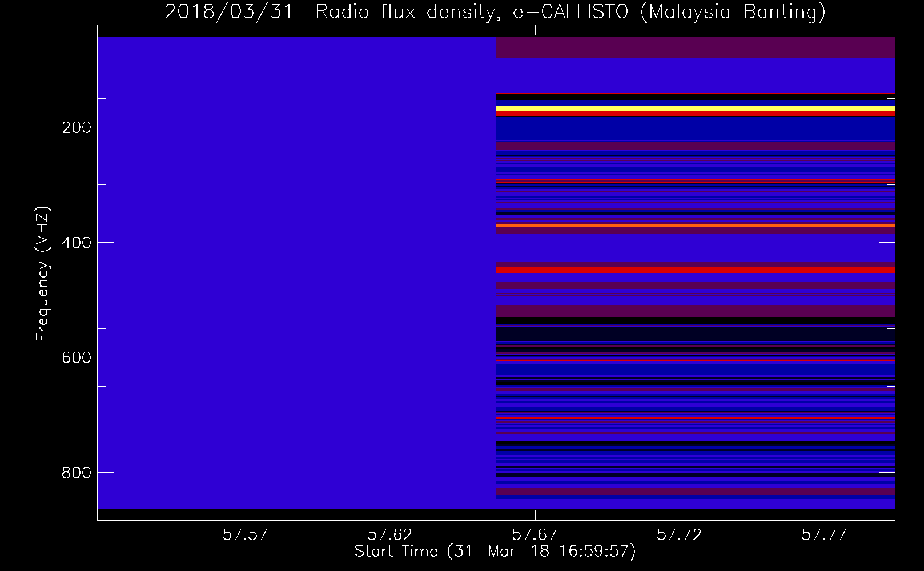Click the y-axis tick label "600"
This screenshot has height=571, width=924.
point(77,357)
